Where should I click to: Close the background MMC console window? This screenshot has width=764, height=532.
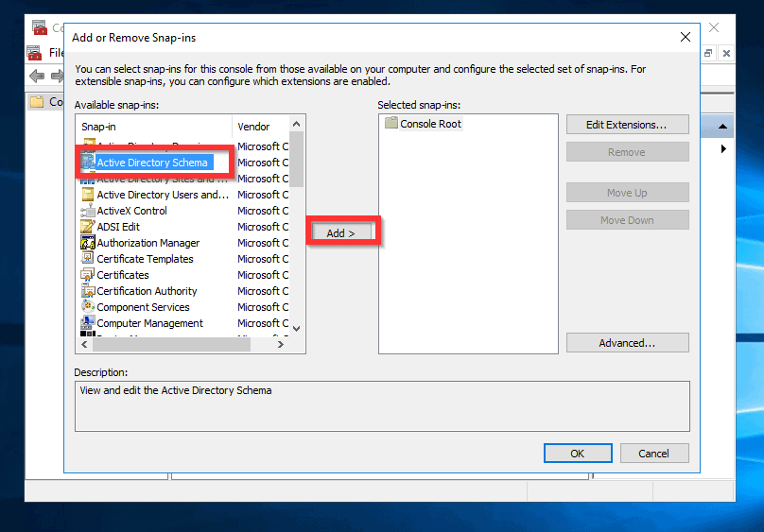tap(714, 27)
